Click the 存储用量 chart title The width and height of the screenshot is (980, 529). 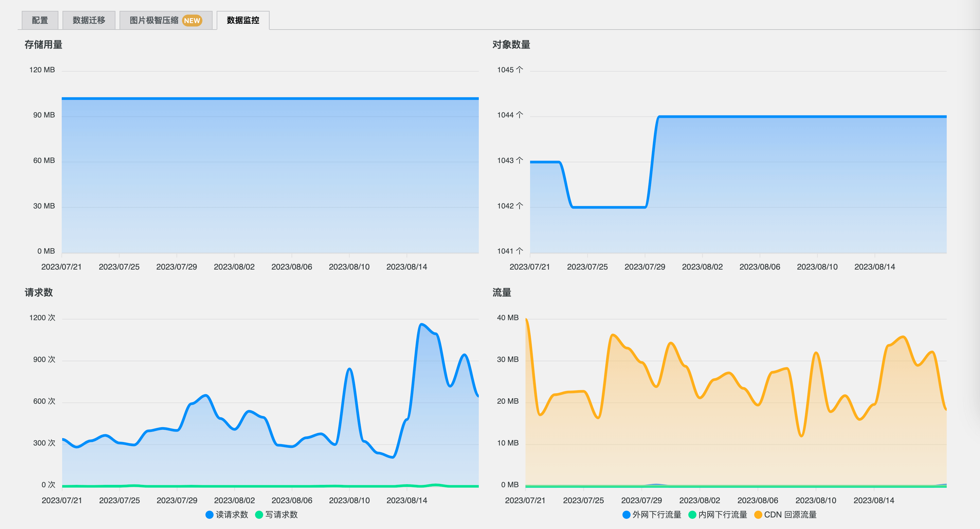click(43, 44)
